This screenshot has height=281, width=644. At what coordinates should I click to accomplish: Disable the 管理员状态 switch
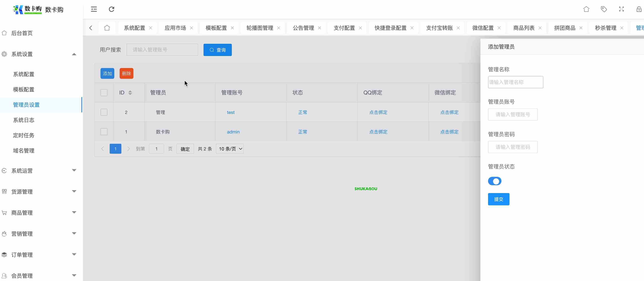[495, 181]
